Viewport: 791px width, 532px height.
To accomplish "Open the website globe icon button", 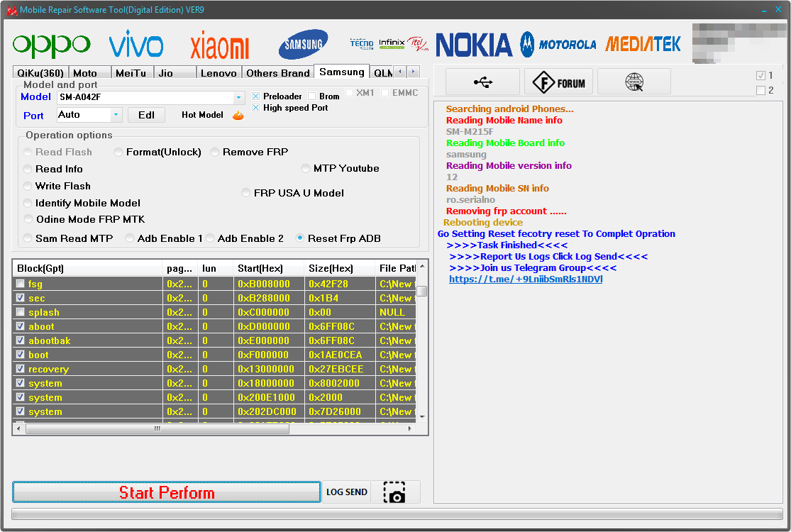I will (x=634, y=82).
